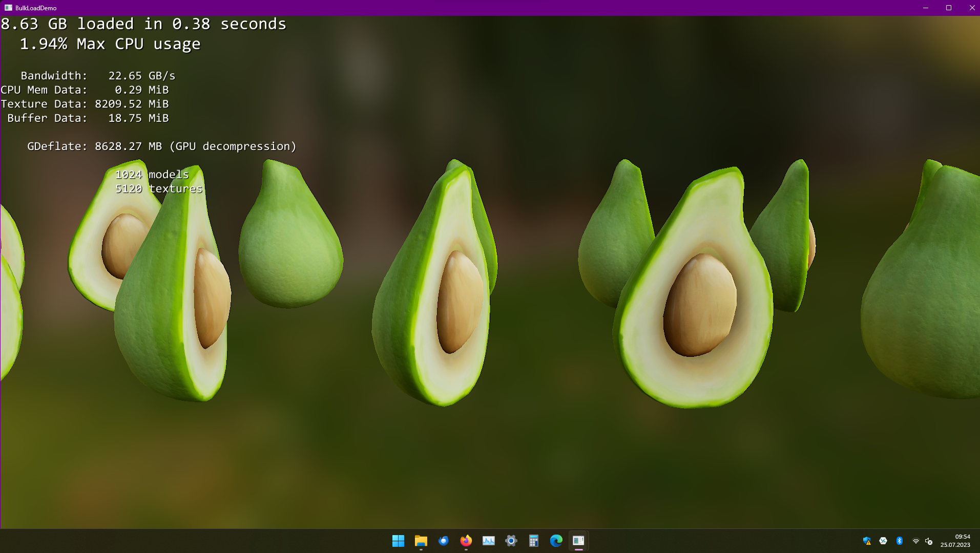Open the performance monitor taskbar icon

tap(488, 541)
